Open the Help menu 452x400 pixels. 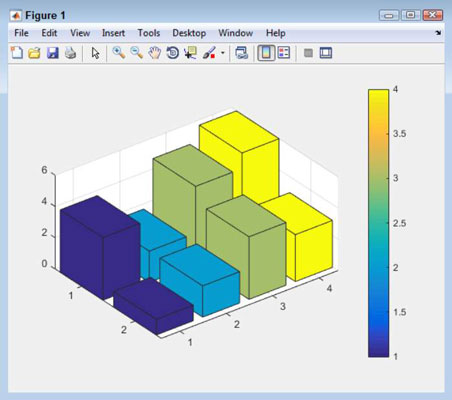click(x=276, y=33)
